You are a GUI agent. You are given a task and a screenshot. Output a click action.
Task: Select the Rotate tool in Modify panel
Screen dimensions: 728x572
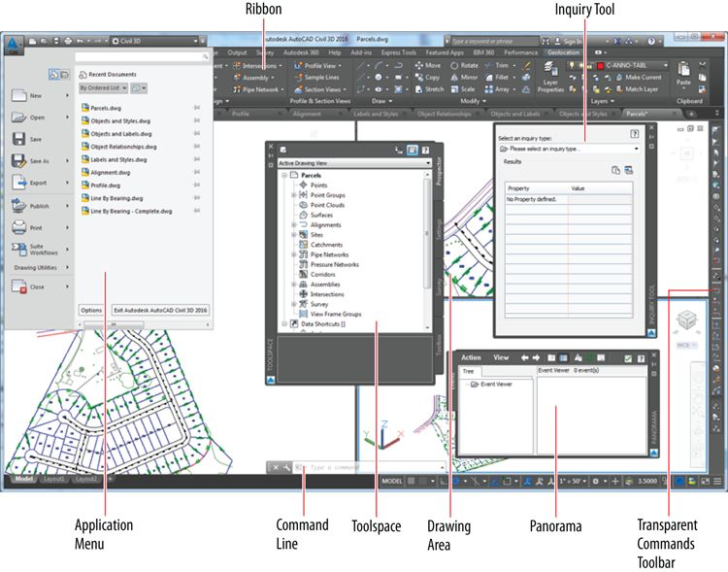click(463, 65)
